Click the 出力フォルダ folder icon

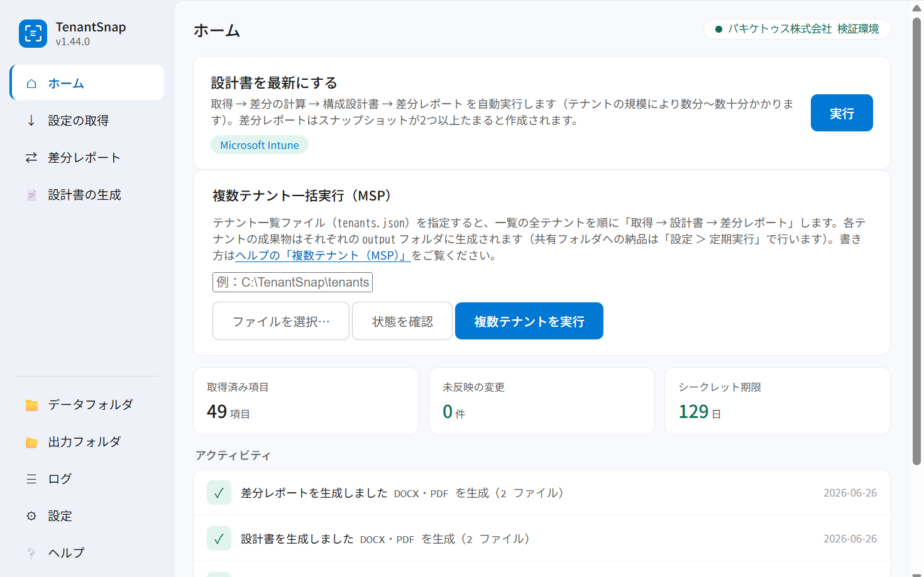pyautogui.click(x=31, y=442)
